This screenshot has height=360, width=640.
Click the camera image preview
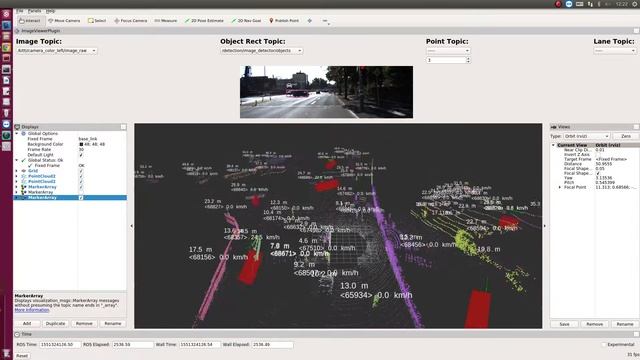326,92
